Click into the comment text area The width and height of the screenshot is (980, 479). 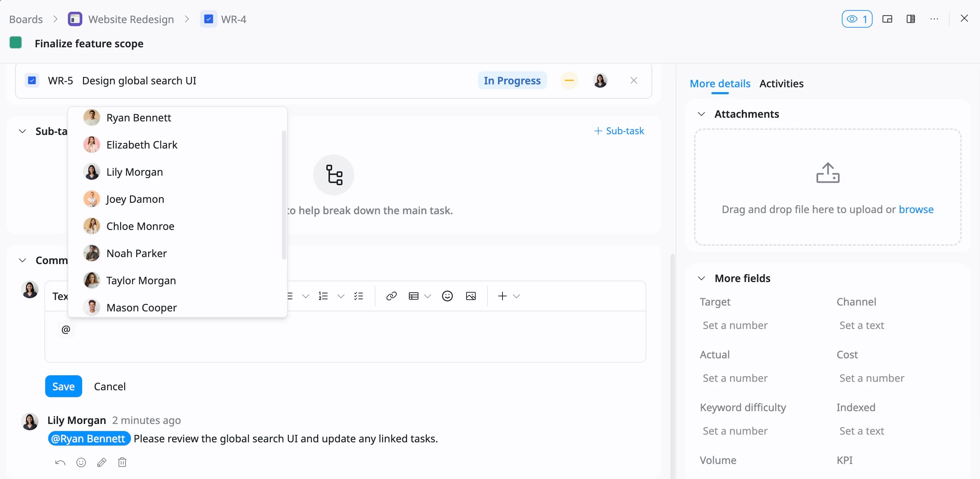(345, 336)
